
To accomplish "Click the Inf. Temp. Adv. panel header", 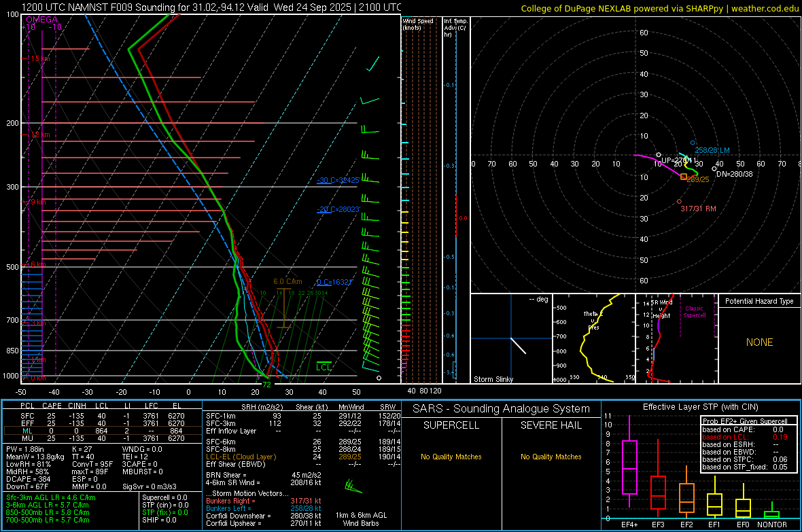I will 455,28.
